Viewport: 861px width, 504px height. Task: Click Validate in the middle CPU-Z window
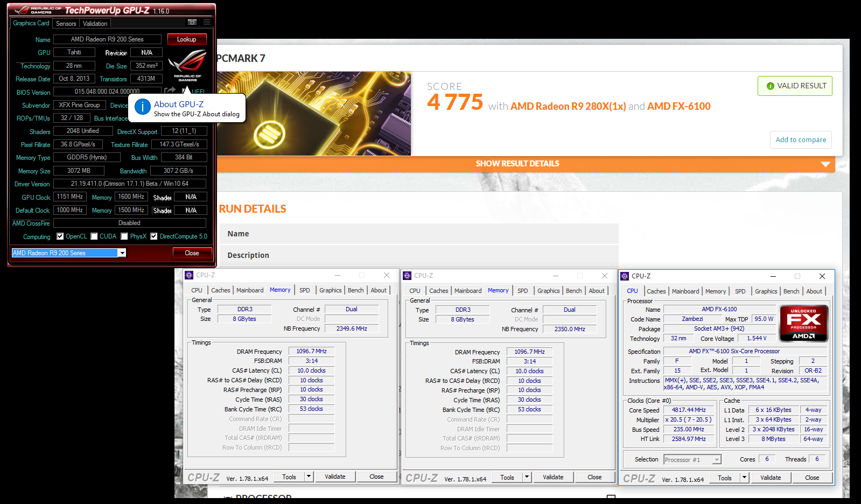pos(553,477)
